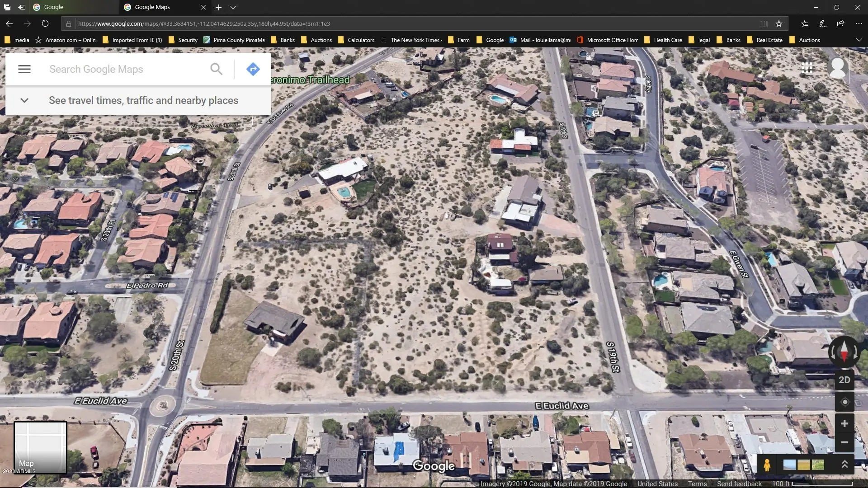Open Directions with the blue arrow icon
868x488 pixels.
253,69
